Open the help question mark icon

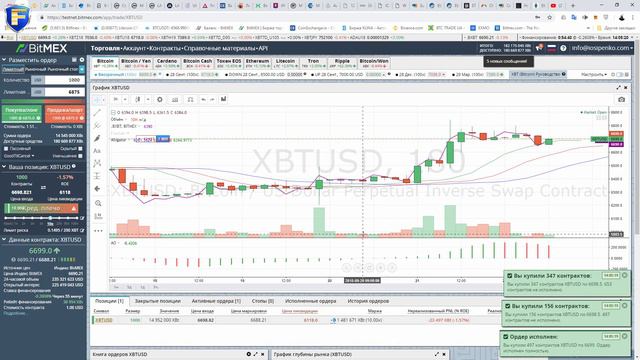pyautogui.click(x=563, y=48)
